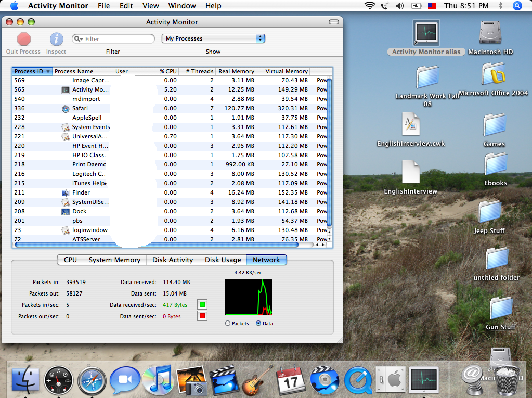Select the Safari process row
The height and width of the screenshot is (398, 532).
(80, 108)
